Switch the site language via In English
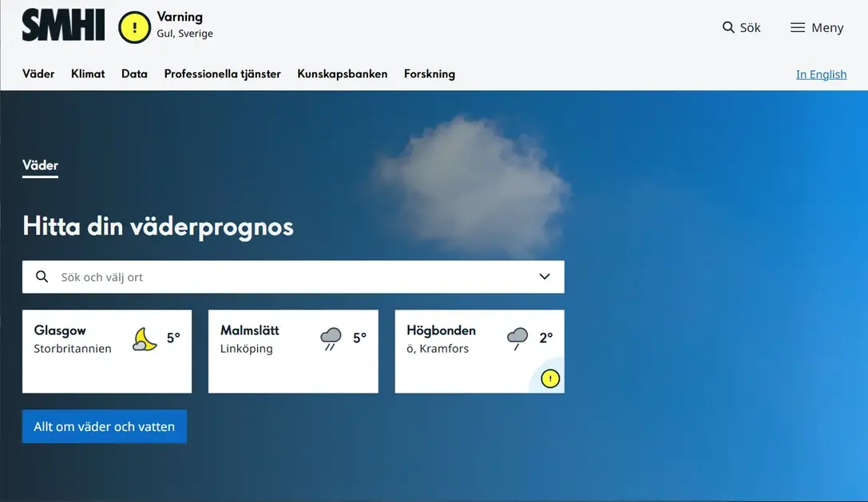This screenshot has width=868, height=502. [821, 73]
